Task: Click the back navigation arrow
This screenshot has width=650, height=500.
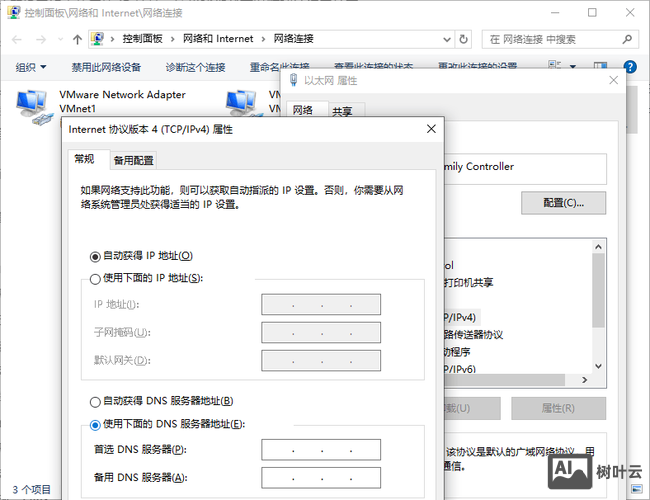Action: (x=14, y=39)
